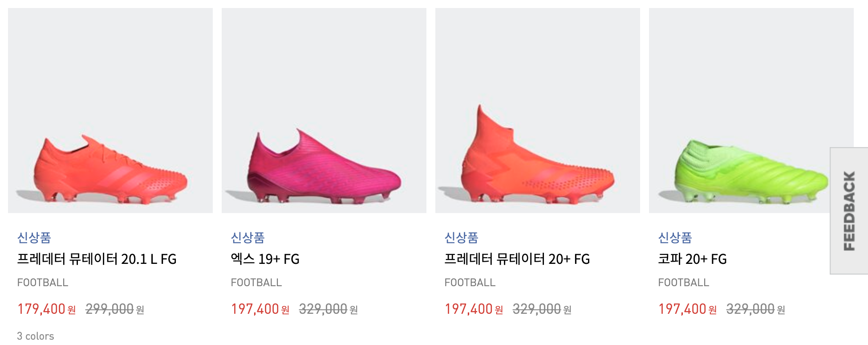Click the 197,400 원 price under 프레데터 뮤테이터 20+ FG
The width and height of the screenshot is (868, 345).
(x=474, y=309)
